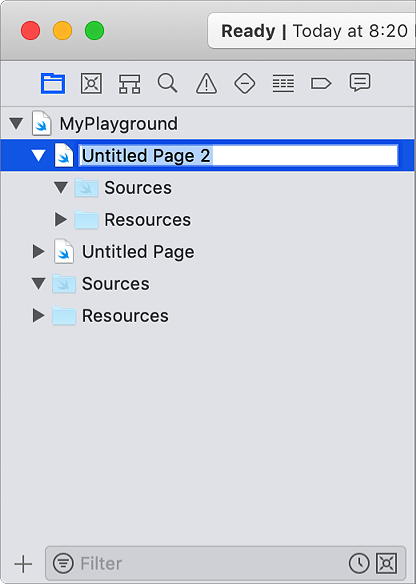The image size is (416, 584).
Task: Collapse the MyPlayground disclosure triangle
Action: click(x=16, y=124)
